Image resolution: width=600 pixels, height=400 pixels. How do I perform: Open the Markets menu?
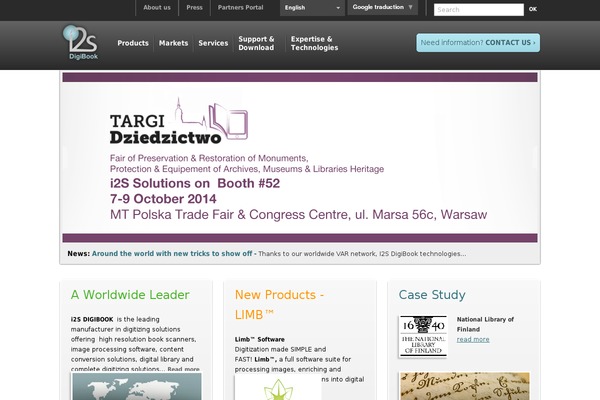173,43
